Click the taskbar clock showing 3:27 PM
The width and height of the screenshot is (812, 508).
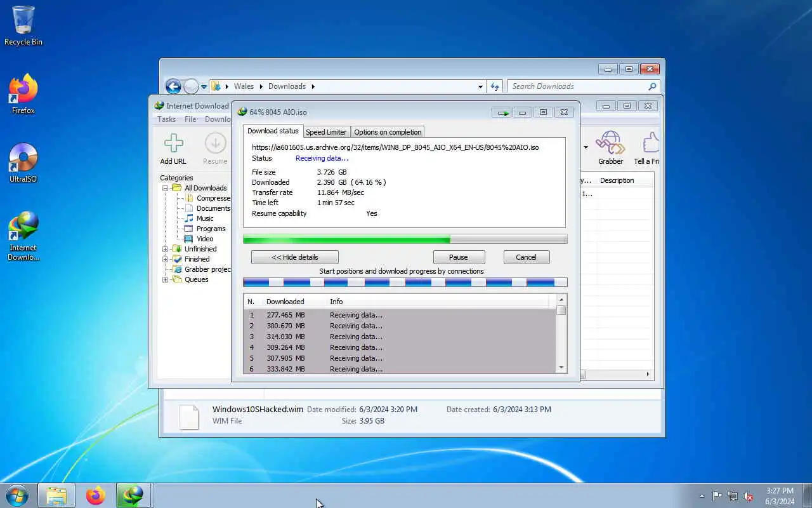[780, 496]
